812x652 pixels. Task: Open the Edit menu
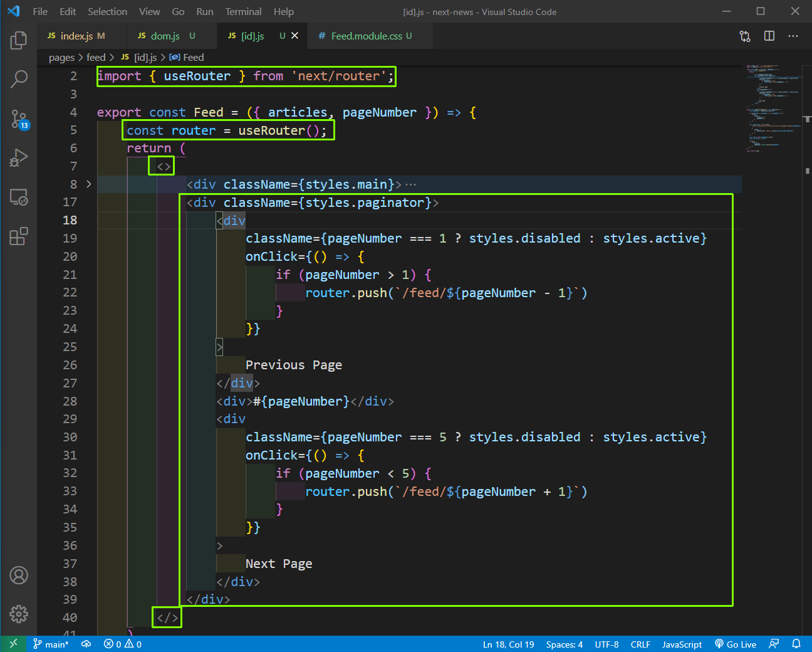click(x=68, y=11)
